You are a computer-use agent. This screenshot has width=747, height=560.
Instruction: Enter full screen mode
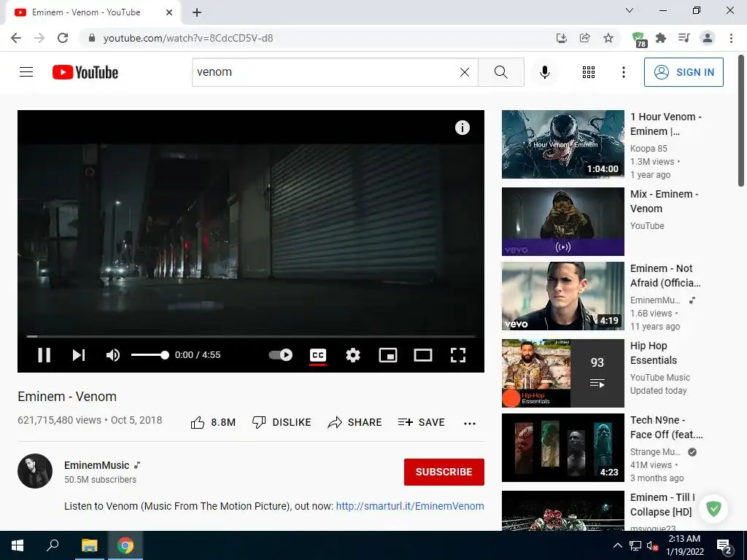pyautogui.click(x=458, y=355)
